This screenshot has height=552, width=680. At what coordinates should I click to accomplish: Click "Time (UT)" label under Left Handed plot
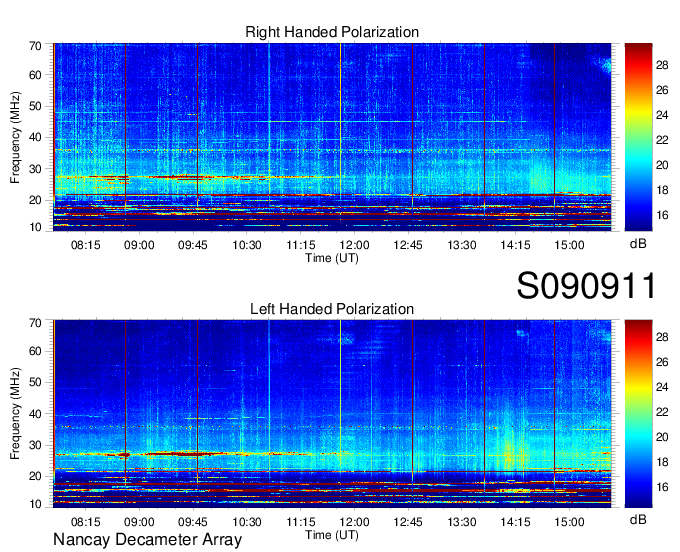[332, 535]
